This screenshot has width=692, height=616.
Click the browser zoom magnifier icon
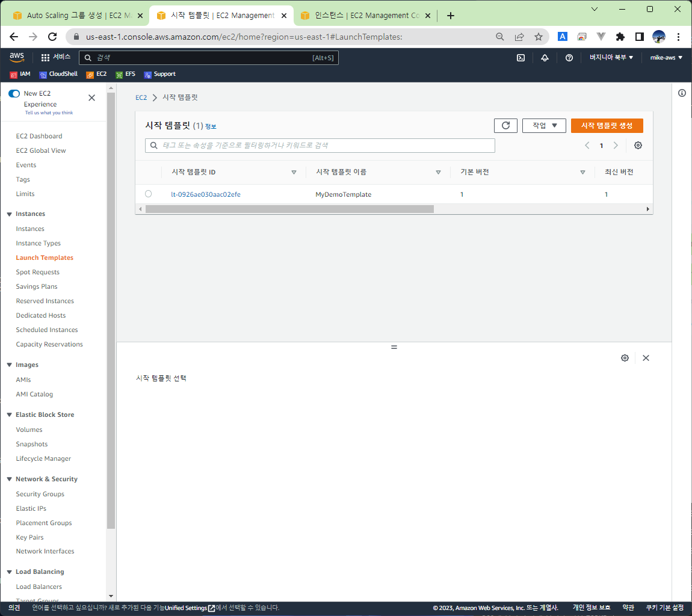tap(500, 37)
